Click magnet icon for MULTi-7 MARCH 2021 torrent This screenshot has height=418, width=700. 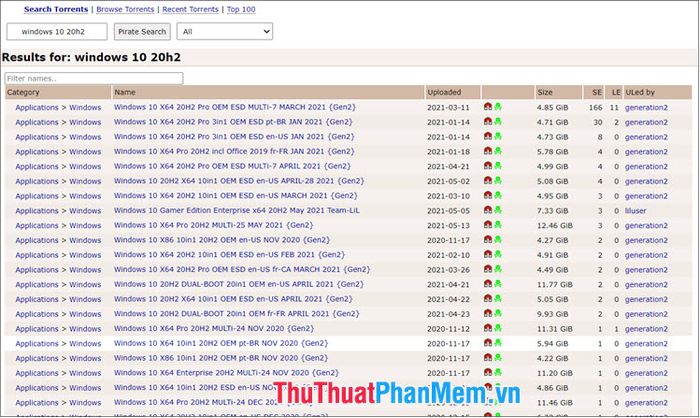pyautogui.click(x=488, y=107)
